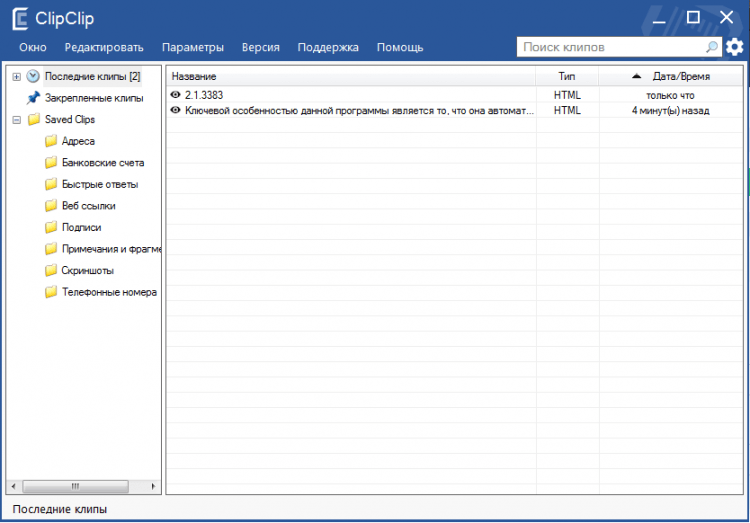This screenshot has height=523, width=750.
Task: Click the Примечания и фрагменты folder icon
Action: click(51, 248)
